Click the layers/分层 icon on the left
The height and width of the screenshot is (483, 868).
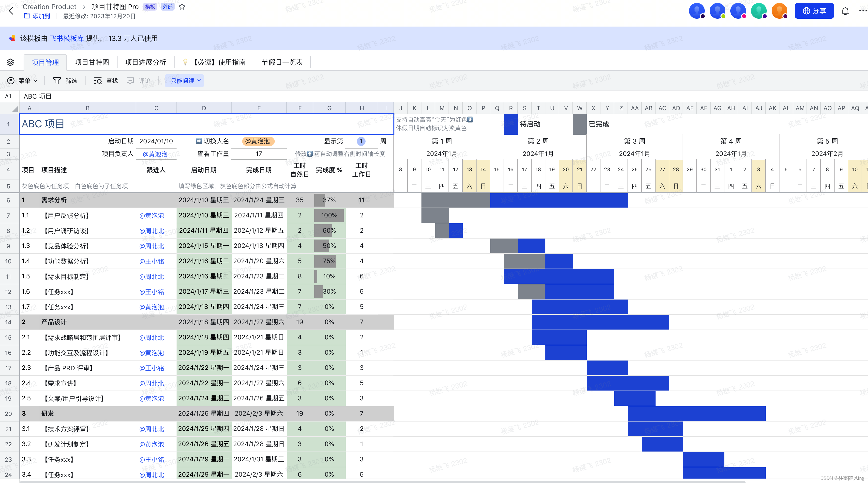[x=11, y=62]
